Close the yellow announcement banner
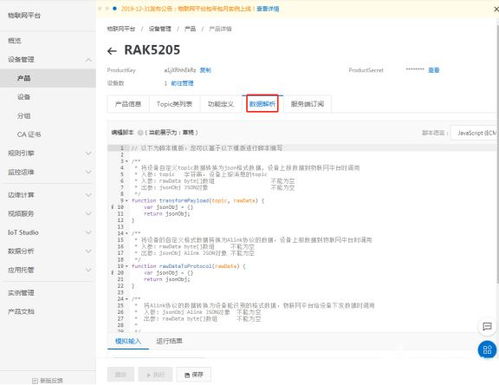The width and height of the screenshot is (499, 385). click(x=496, y=9)
